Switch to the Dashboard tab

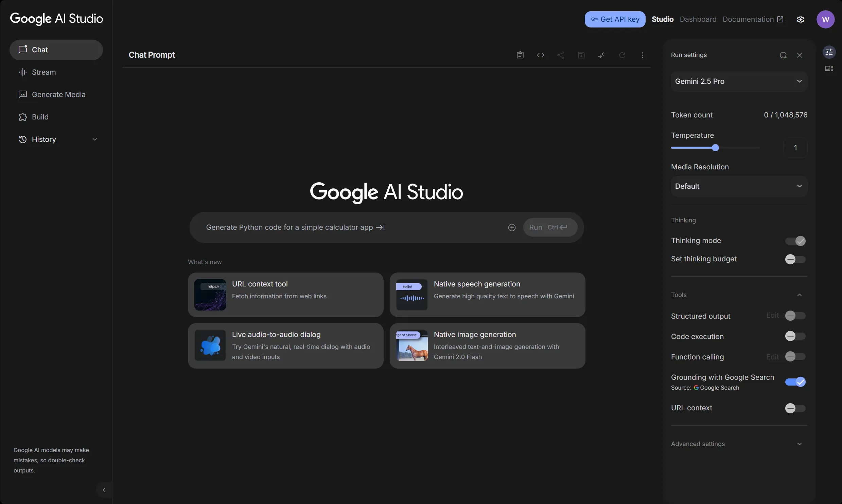tap(698, 19)
